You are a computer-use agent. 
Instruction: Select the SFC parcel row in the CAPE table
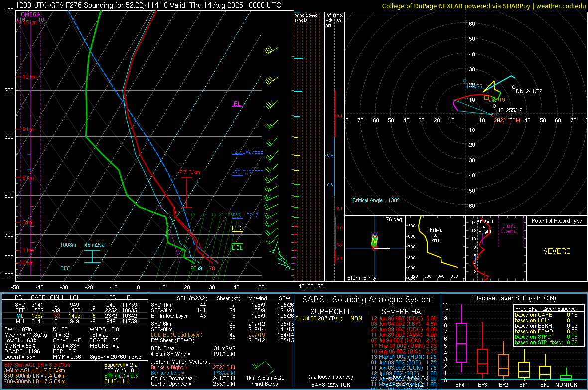pos(75,305)
